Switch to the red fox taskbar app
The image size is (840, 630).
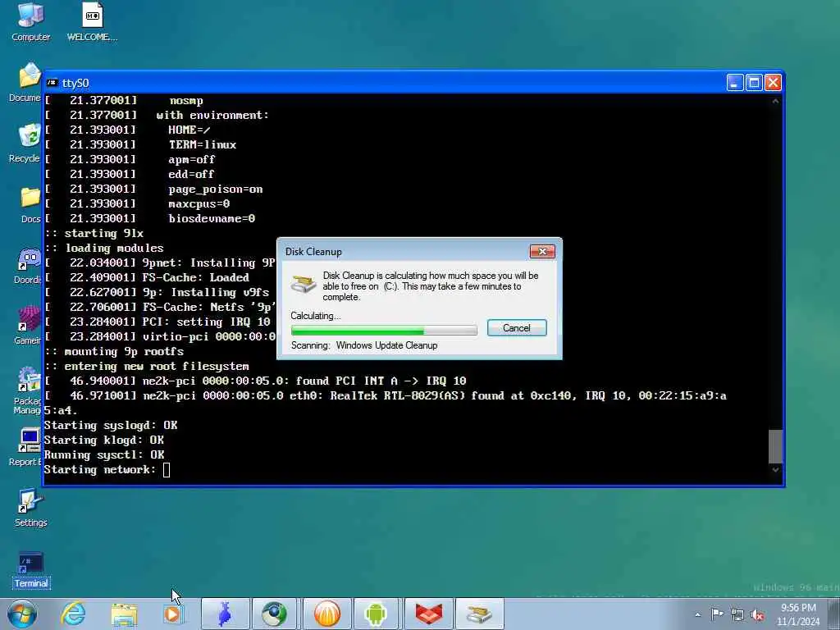(428, 614)
